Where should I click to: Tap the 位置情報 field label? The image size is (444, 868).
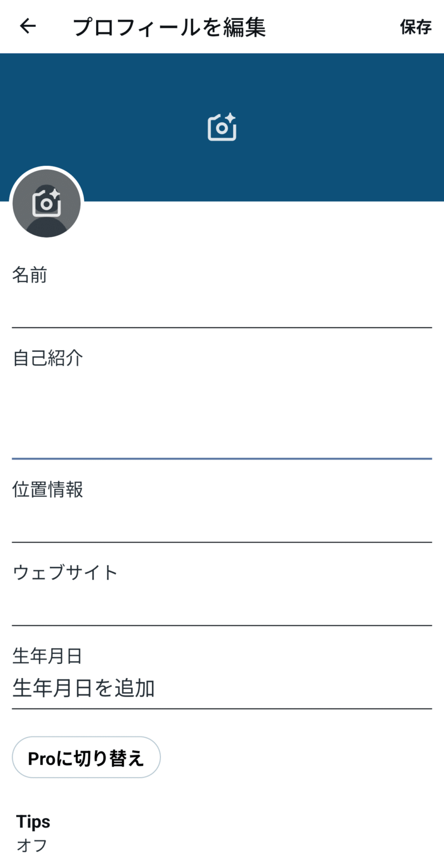click(x=48, y=489)
